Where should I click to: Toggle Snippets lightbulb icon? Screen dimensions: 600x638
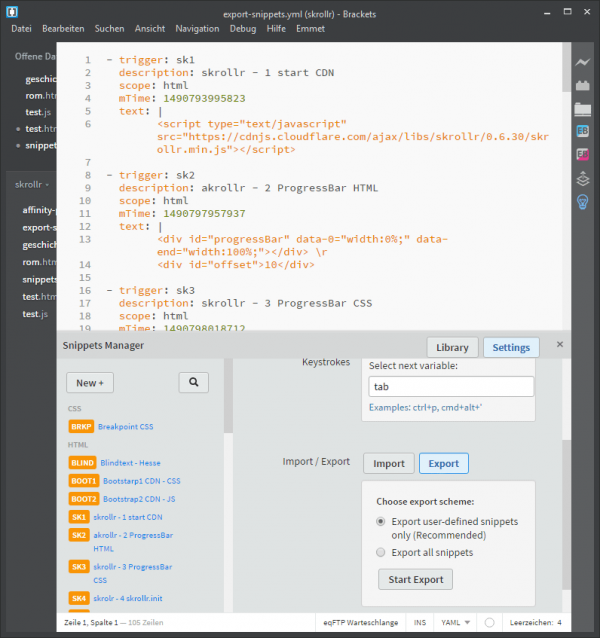(583, 202)
